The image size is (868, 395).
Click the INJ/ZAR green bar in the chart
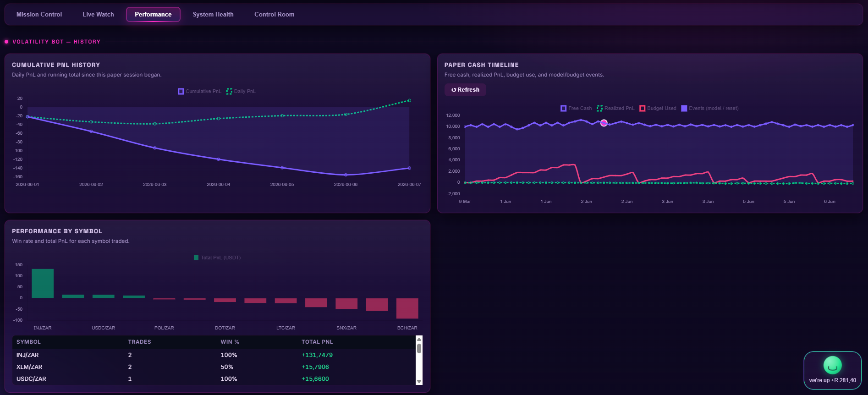(43, 283)
